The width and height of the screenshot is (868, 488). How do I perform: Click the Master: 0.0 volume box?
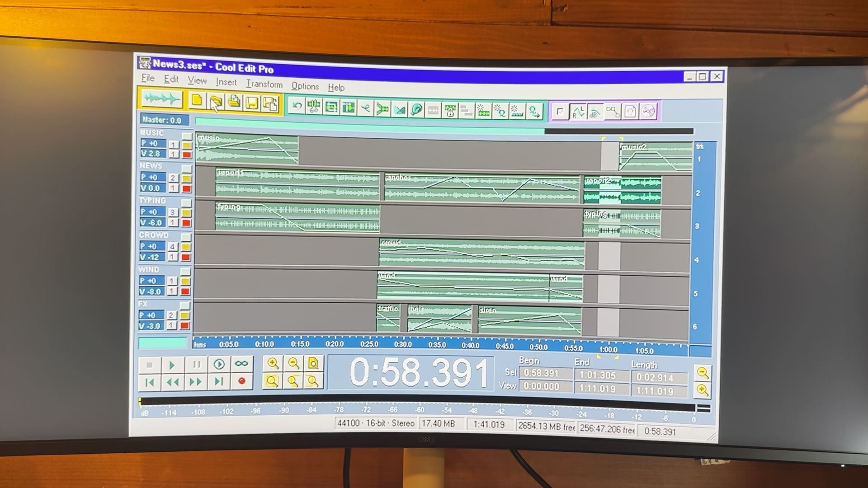click(164, 120)
